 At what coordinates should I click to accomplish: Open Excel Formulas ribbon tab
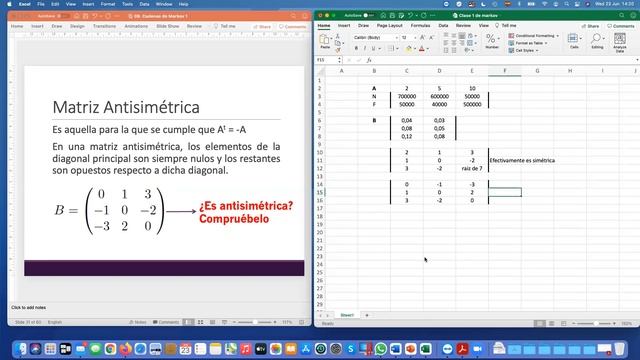420,26
